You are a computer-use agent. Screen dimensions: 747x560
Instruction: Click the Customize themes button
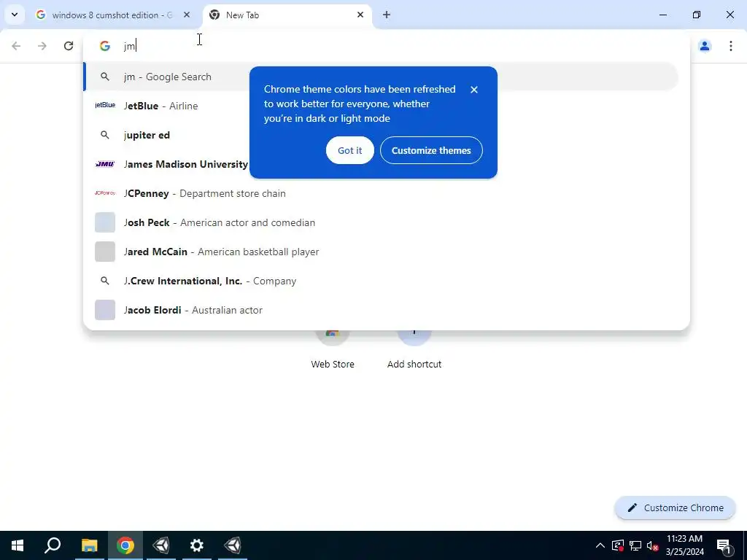coord(431,150)
